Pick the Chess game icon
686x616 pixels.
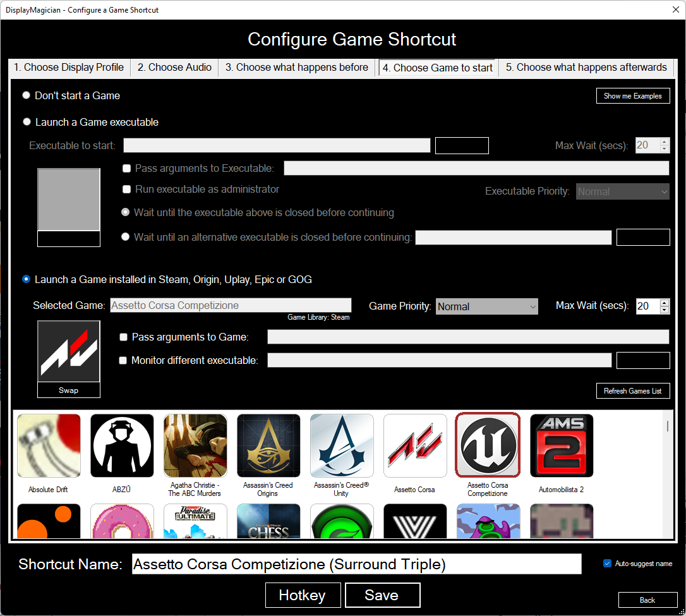(x=268, y=521)
